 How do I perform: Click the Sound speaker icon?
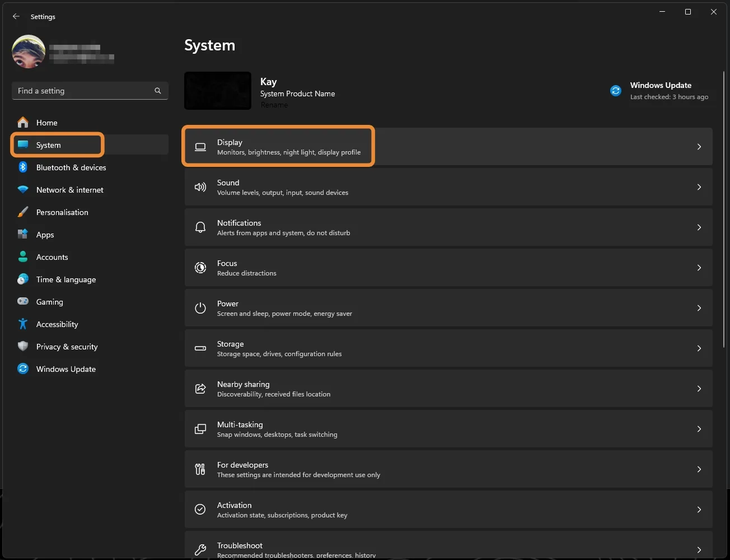point(200,187)
